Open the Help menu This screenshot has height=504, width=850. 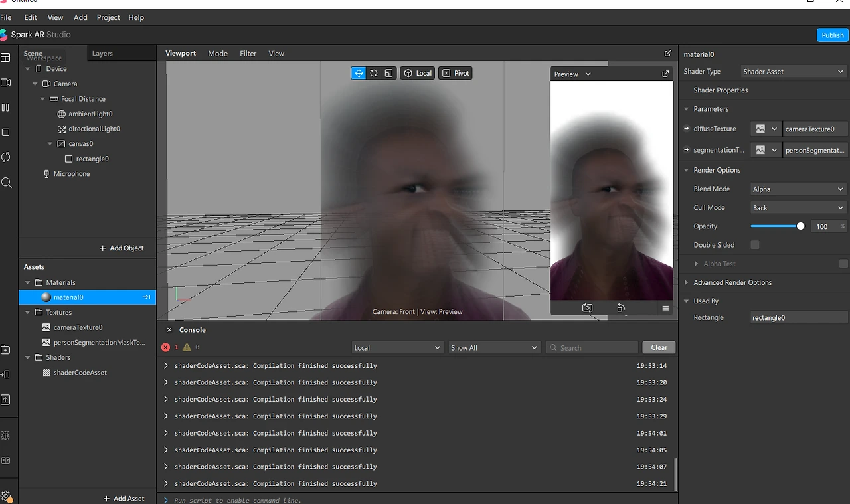pyautogui.click(x=136, y=17)
